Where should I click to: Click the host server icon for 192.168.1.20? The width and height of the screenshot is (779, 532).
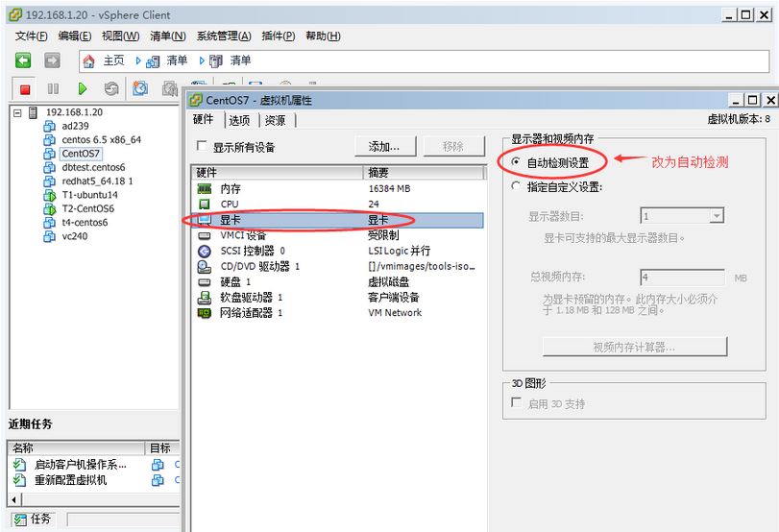(34, 112)
